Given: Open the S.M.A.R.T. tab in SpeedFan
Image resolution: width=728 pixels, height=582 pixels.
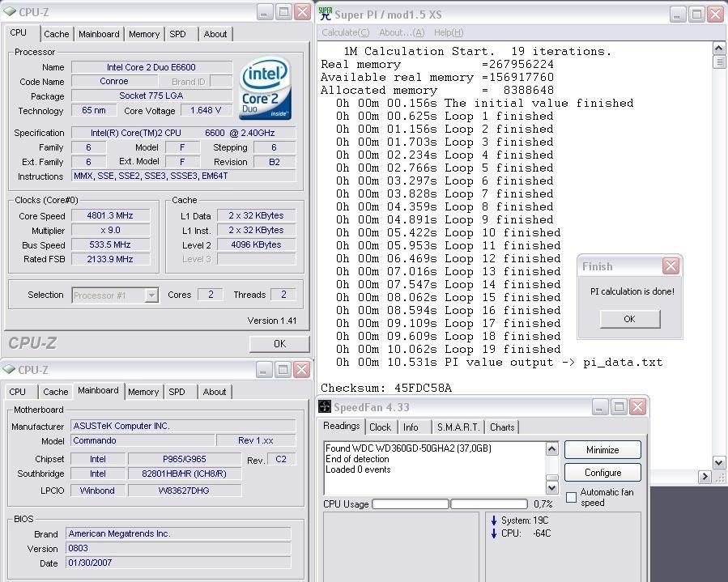Looking at the screenshot, I should click(x=458, y=427).
